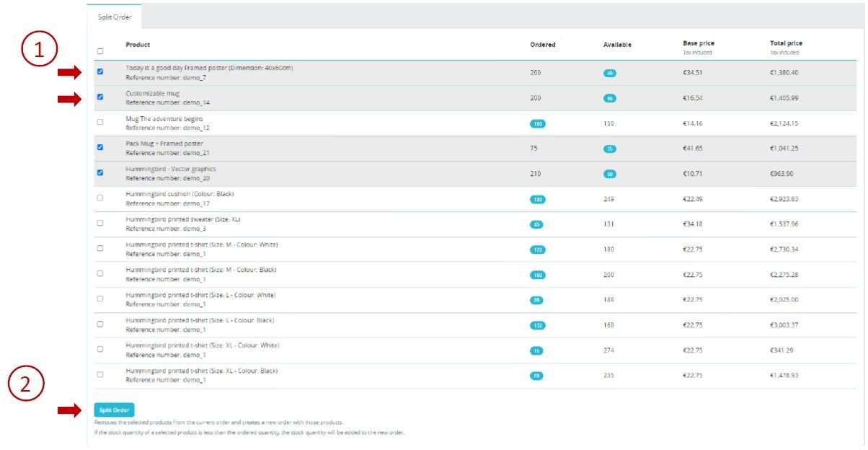Click the Split Order button

point(114,410)
